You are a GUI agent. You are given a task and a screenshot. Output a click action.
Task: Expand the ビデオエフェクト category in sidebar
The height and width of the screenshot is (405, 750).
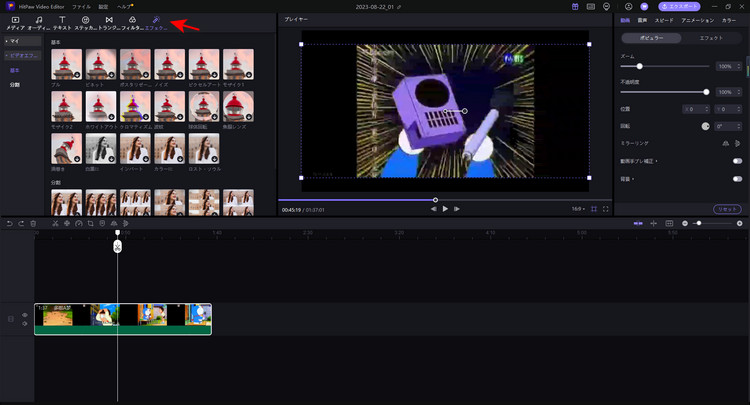(21, 55)
